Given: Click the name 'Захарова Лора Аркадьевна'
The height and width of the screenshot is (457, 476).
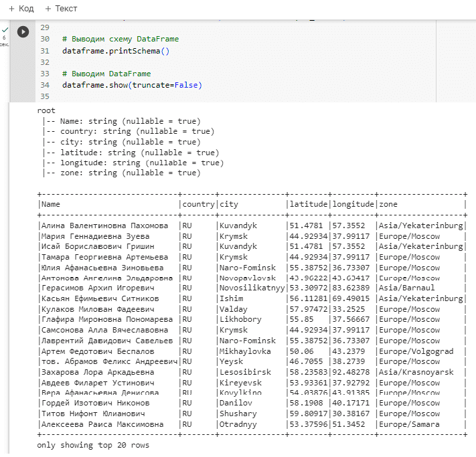Looking at the screenshot, I should [x=98, y=372].
